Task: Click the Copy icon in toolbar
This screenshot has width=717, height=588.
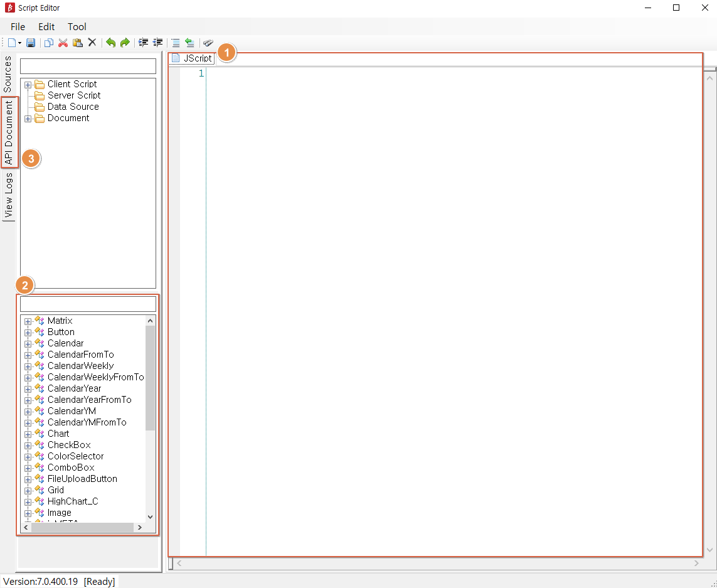Action: [49, 43]
